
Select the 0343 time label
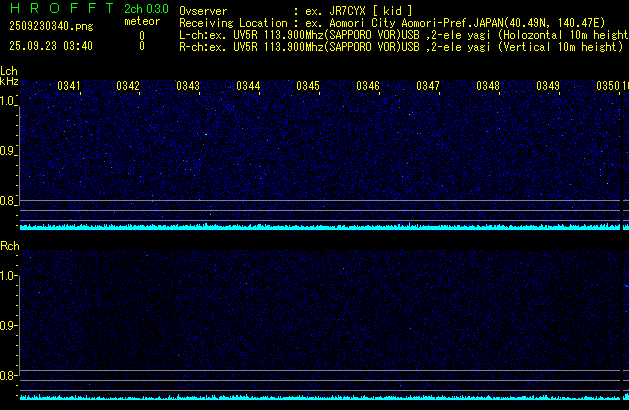pyautogui.click(x=188, y=87)
